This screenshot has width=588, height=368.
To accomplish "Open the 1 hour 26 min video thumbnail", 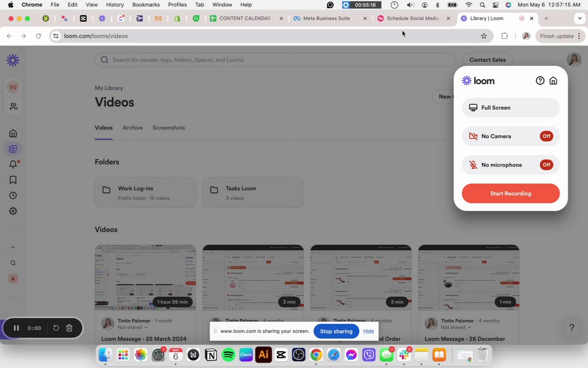I will [x=145, y=278].
